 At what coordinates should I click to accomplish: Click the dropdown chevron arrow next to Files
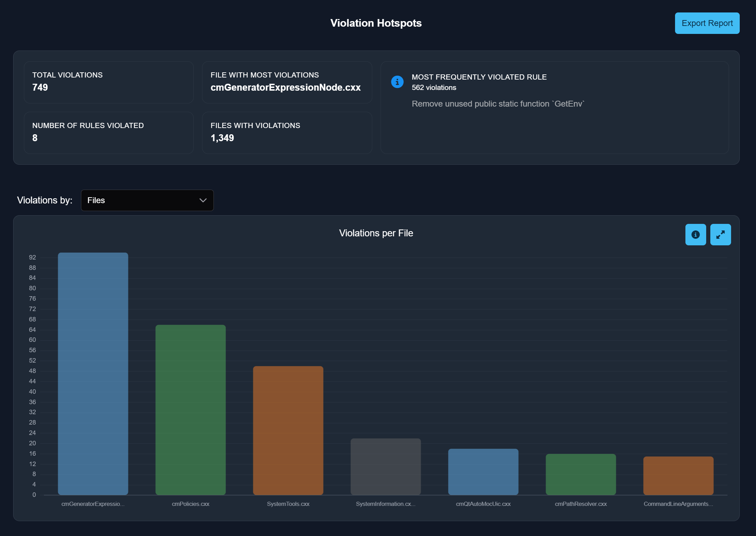point(203,200)
